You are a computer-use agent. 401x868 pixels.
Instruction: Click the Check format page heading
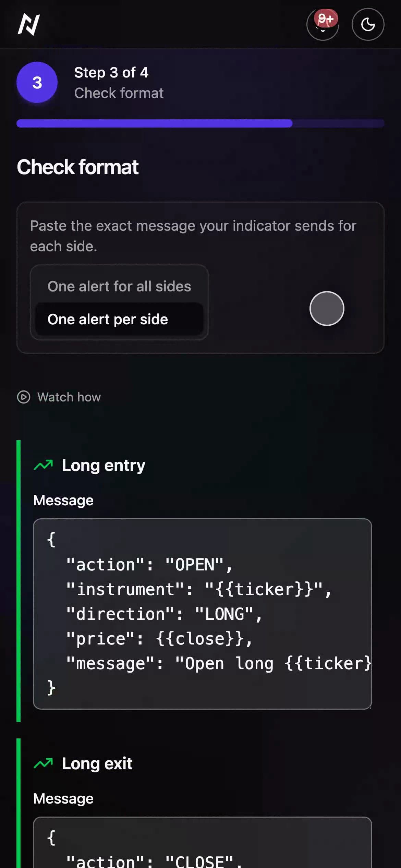78,167
